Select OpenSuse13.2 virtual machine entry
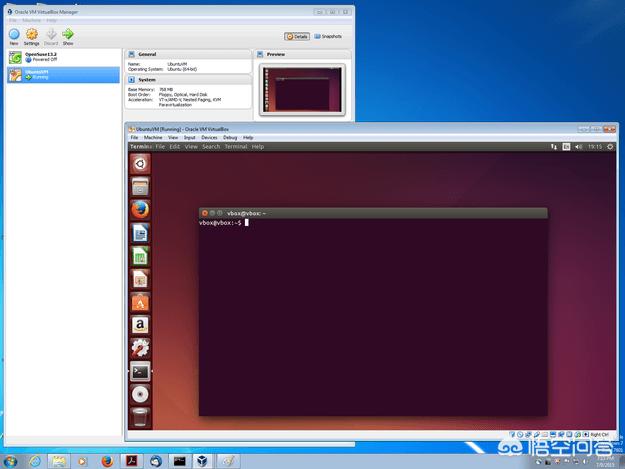Image resolution: width=625 pixels, height=469 pixels. click(40, 57)
